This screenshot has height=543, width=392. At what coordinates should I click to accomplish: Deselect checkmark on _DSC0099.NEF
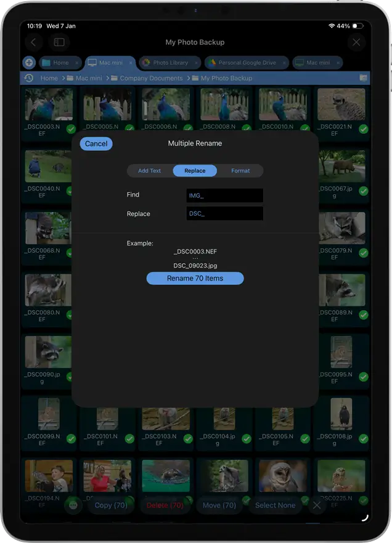(71, 439)
